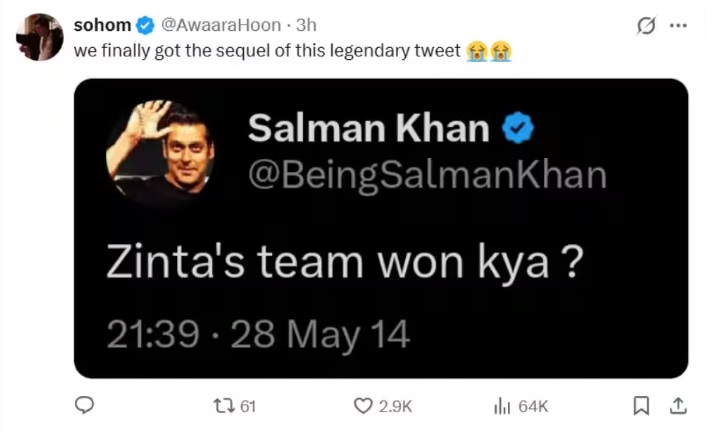Click the tweet text about legendary tweet sequel
Image resolution: width=707 pixels, height=433 pixels.
pos(268,50)
